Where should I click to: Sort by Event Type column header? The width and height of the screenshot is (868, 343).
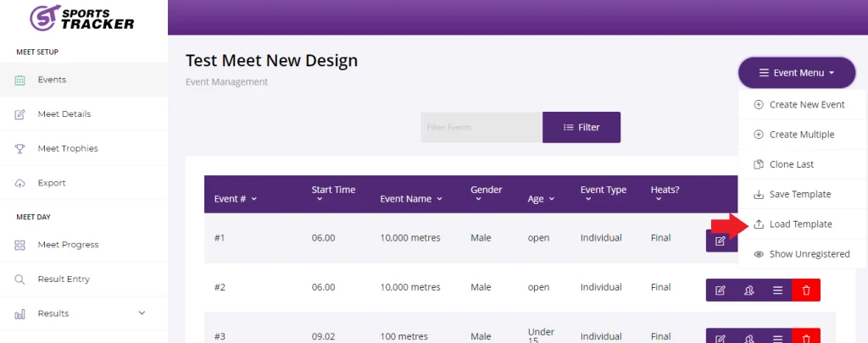604,194
